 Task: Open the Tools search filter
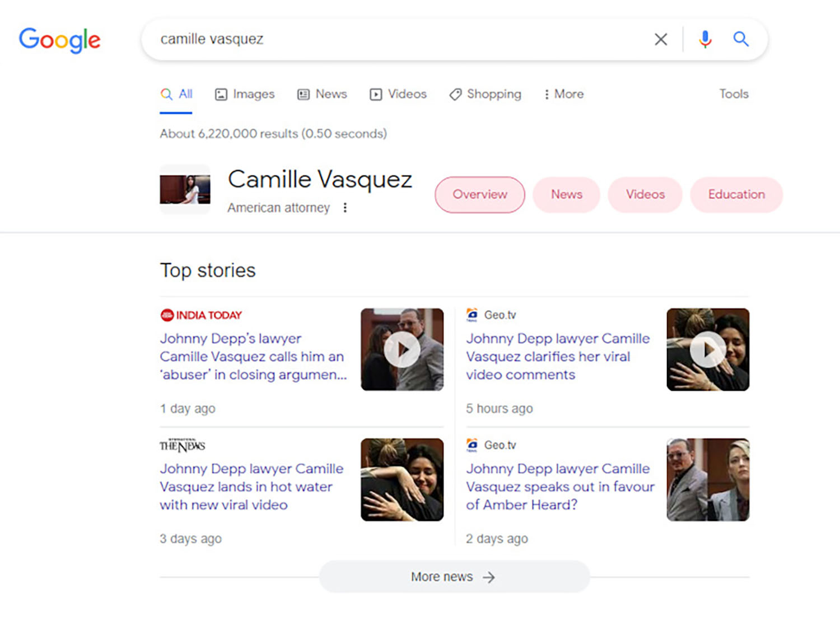tap(734, 94)
